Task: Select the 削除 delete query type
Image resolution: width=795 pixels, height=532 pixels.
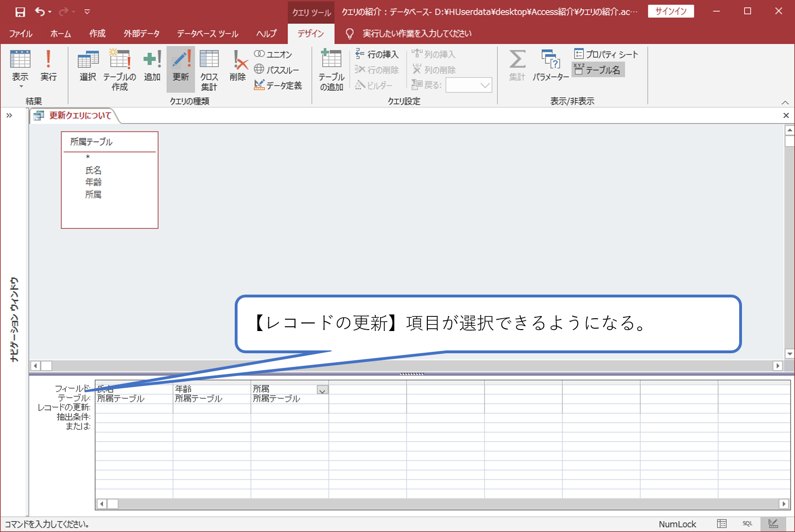Action: [x=238, y=65]
